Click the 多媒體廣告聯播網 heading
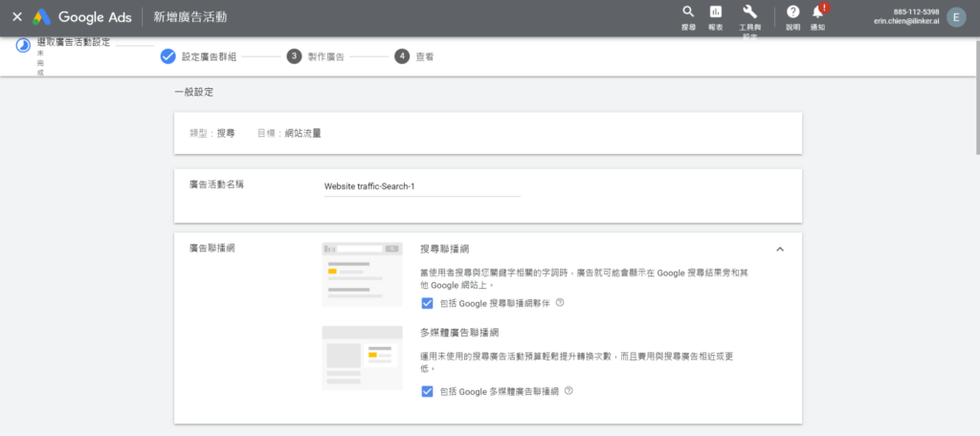This screenshot has height=436, width=980. pos(459,332)
